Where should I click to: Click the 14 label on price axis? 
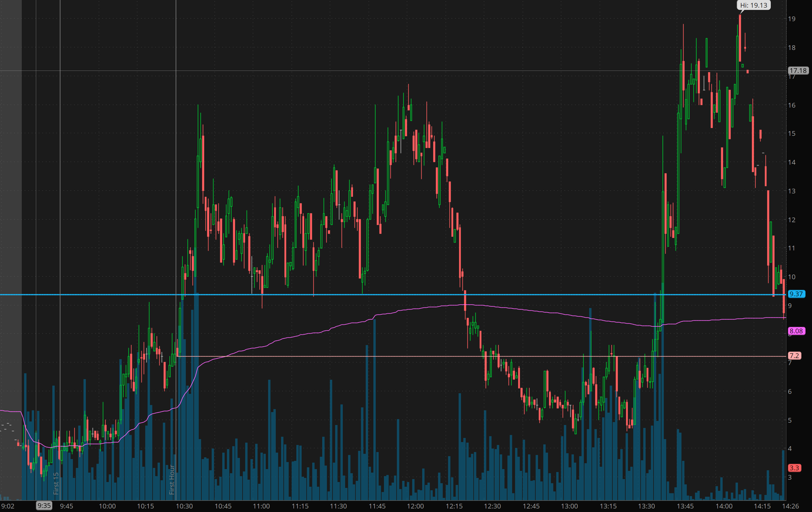pos(791,162)
